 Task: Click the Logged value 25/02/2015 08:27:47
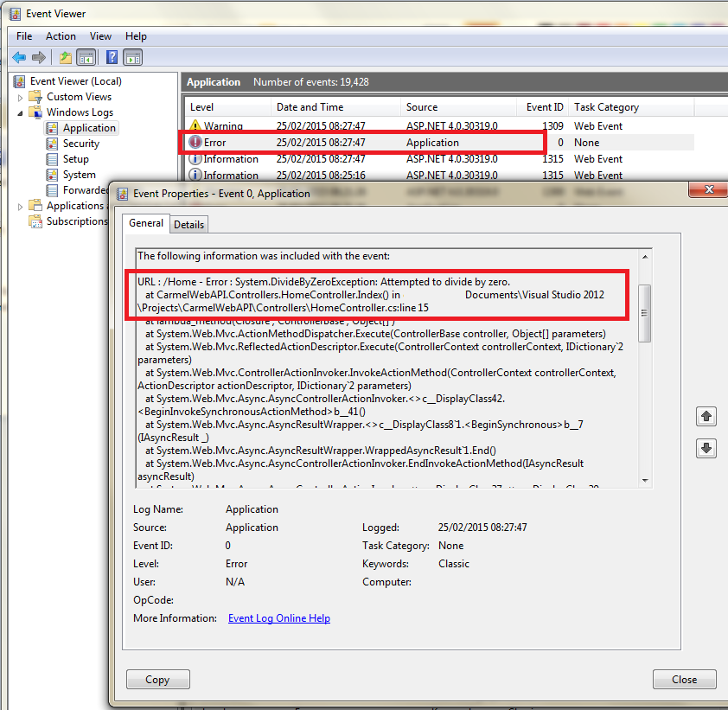(x=482, y=527)
